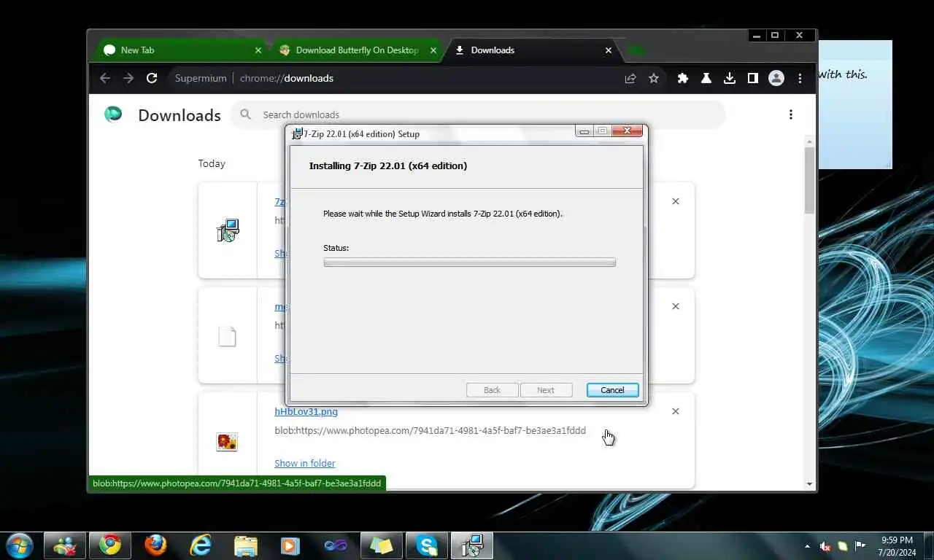Viewport: 934px width, 560px height.
Task: Click the Supermium logo beside Downloads heading
Action: click(x=113, y=114)
